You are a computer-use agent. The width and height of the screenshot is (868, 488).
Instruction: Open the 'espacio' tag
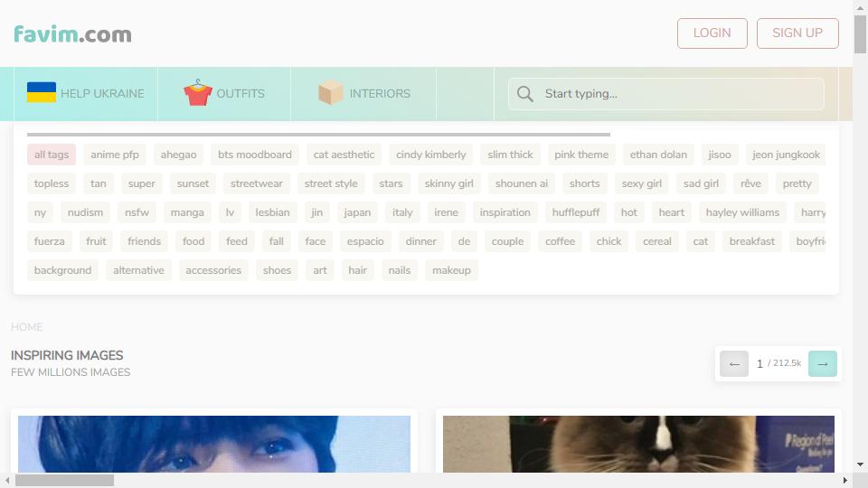pos(365,240)
